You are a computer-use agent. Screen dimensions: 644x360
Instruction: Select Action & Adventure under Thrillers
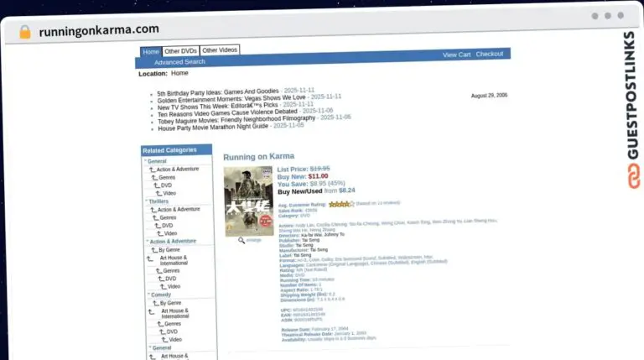pyautogui.click(x=179, y=210)
